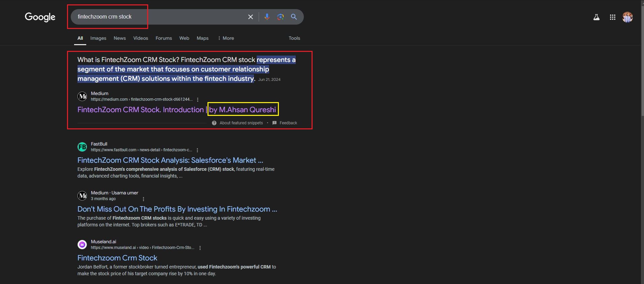
Task: Expand the More search filters menu
Action: [226, 38]
